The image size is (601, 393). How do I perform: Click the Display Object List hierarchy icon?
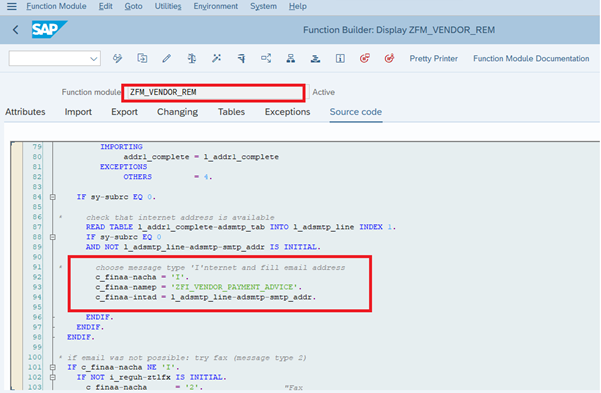click(291, 58)
